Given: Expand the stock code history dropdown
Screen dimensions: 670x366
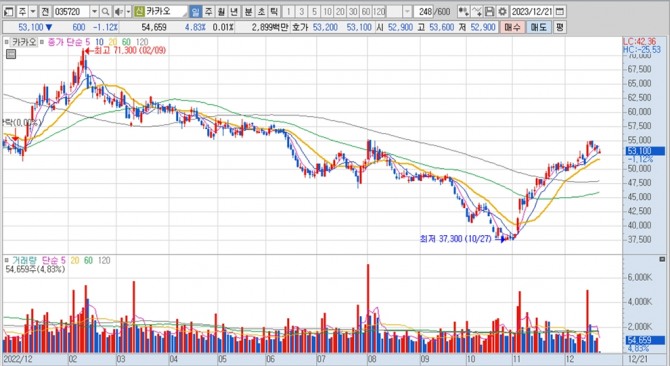Looking at the screenshot, I should coord(94,12).
